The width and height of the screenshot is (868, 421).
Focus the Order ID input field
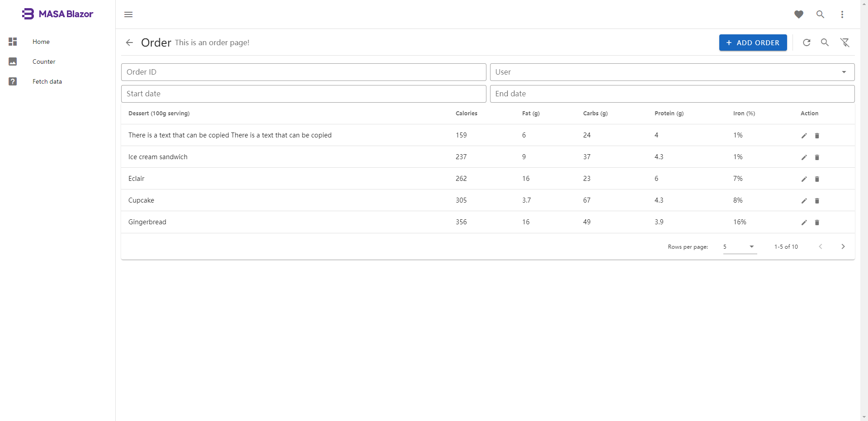304,72
